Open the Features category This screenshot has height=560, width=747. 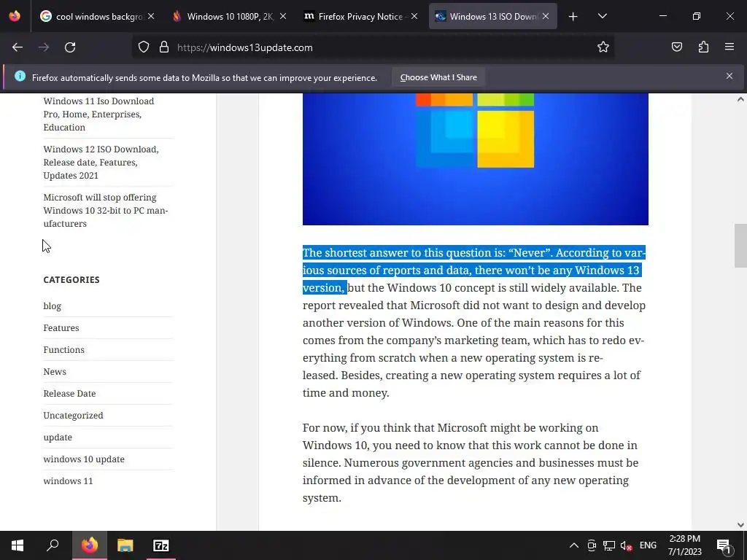(61, 327)
